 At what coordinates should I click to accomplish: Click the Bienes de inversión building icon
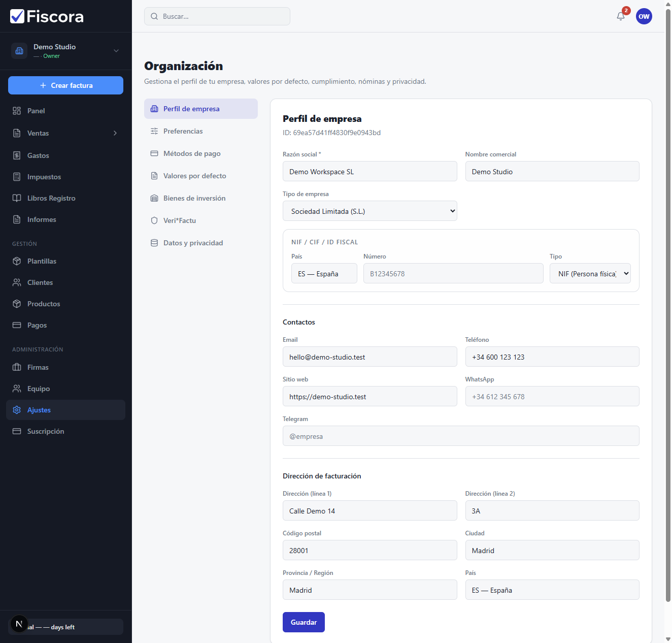(x=154, y=198)
